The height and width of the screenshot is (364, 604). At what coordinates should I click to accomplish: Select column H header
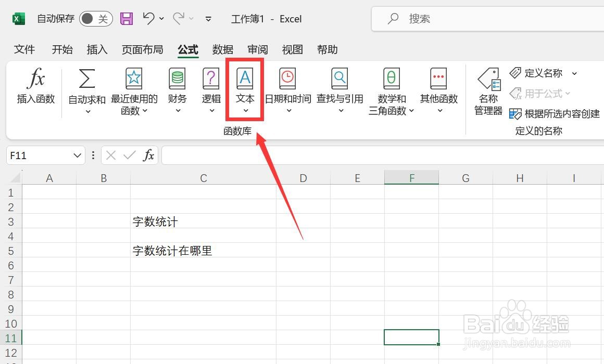pyautogui.click(x=520, y=178)
